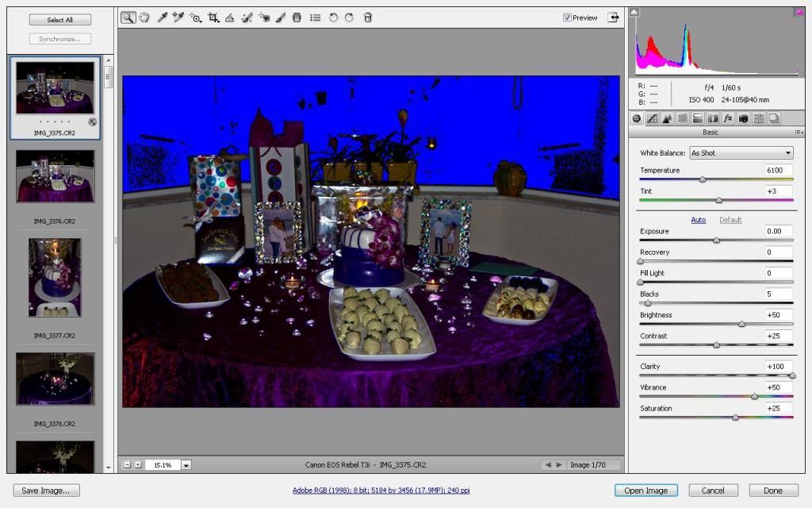Image resolution: width=812 pixels, height=508 pixels.
Task: Choose the Red Eye Removal tool
Action: (264, 17)
